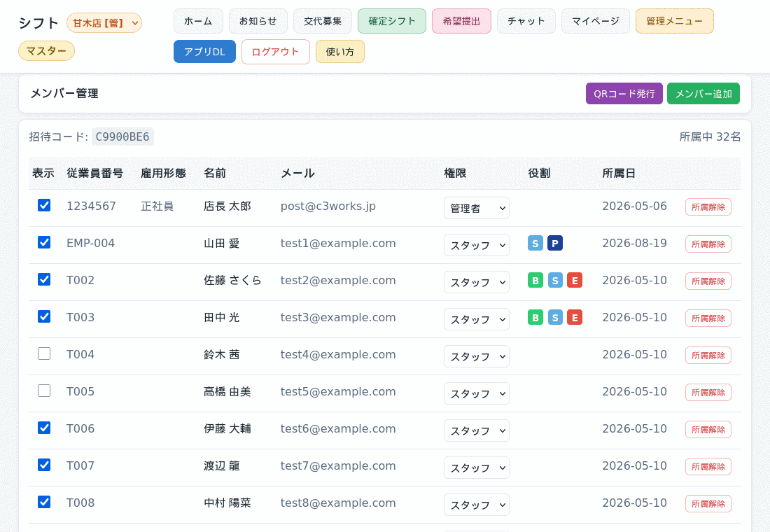The width and height of the screenshot is (770, 532).
Task: Open the 希望提出 page
Action: [461, 21]
